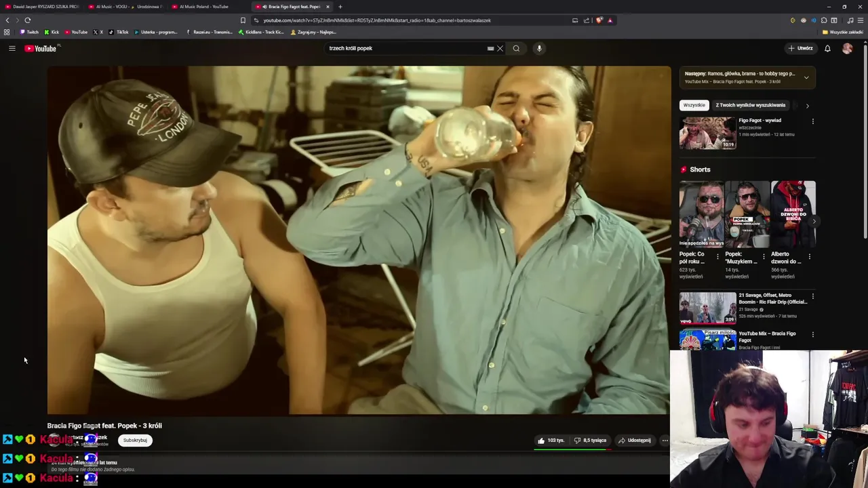
Task: Open the apps grid in bookmarks bar
Action: tap(7, 32)
